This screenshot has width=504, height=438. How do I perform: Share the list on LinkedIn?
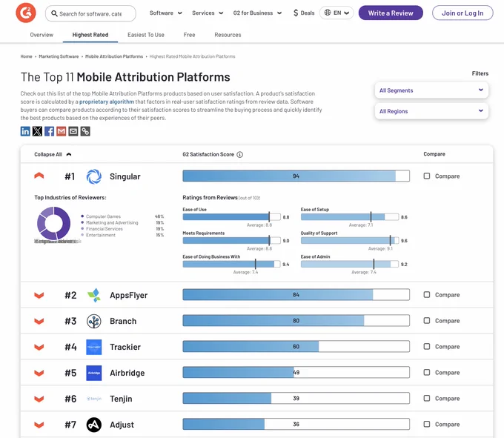pyautogui.click(x=25, y=131)
